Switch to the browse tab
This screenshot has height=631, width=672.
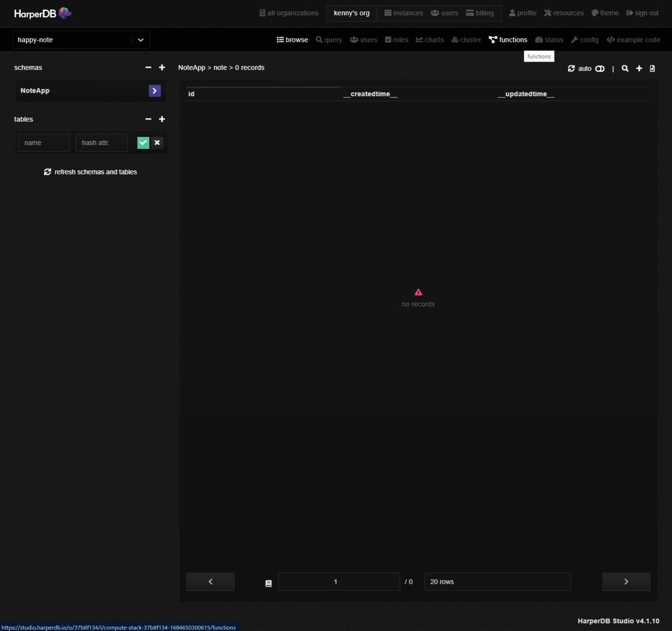pos(292,40)
